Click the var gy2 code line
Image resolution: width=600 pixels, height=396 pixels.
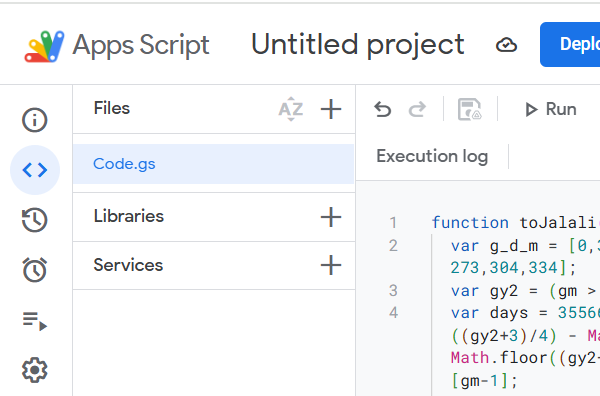coord(524,291)
